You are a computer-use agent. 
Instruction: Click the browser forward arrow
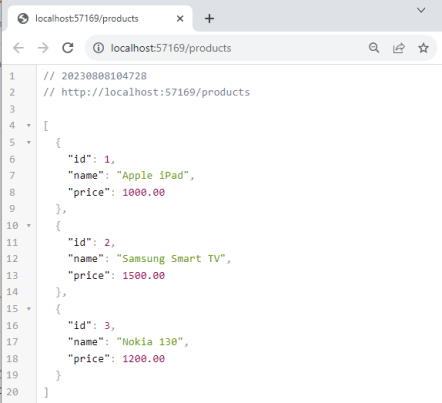click(43, 48)
